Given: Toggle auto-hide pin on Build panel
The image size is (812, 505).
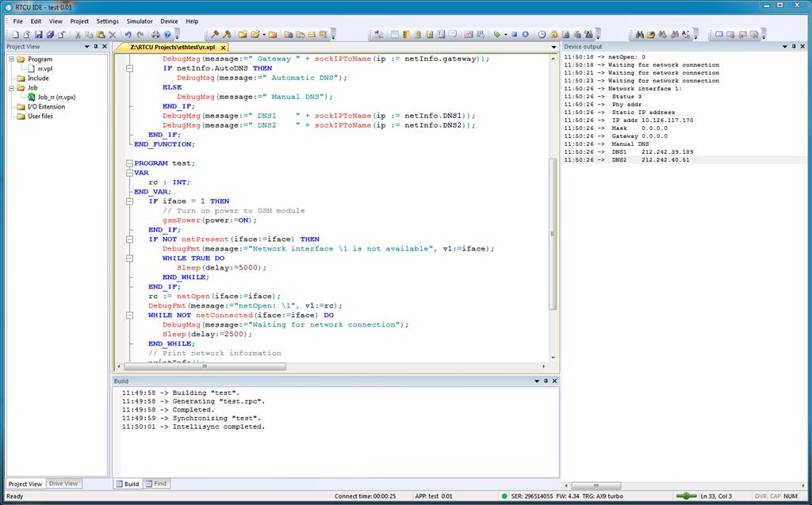Looking at the screenshot, I should (546, 381).
